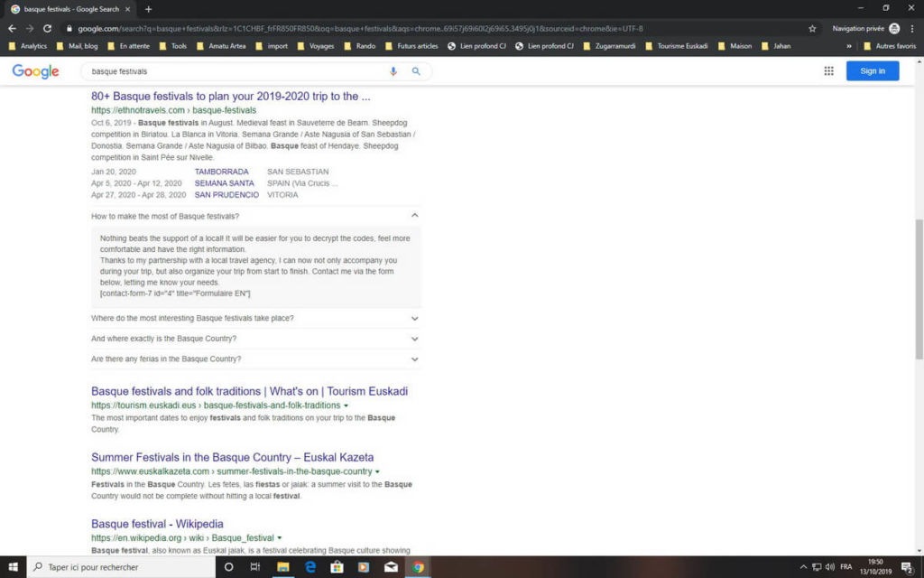Open the Voyages bookmark folder

(315, 46)
